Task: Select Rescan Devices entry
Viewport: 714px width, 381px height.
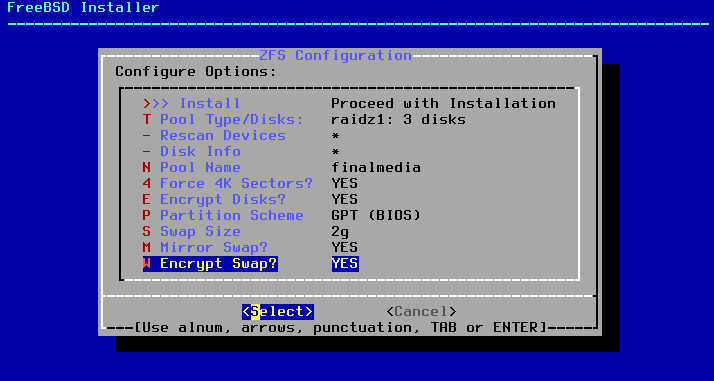Action: coord(241,136)
